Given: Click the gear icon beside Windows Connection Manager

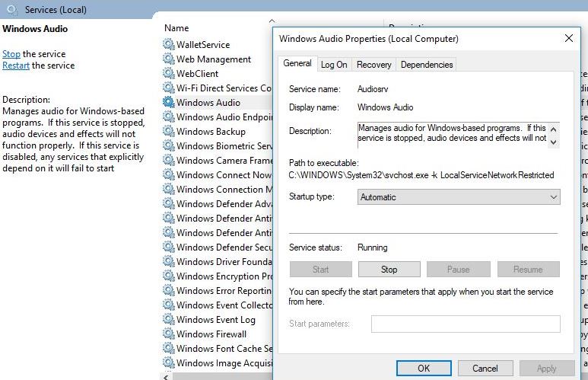Looking at the screenshot, I should (x=169, y=190).
